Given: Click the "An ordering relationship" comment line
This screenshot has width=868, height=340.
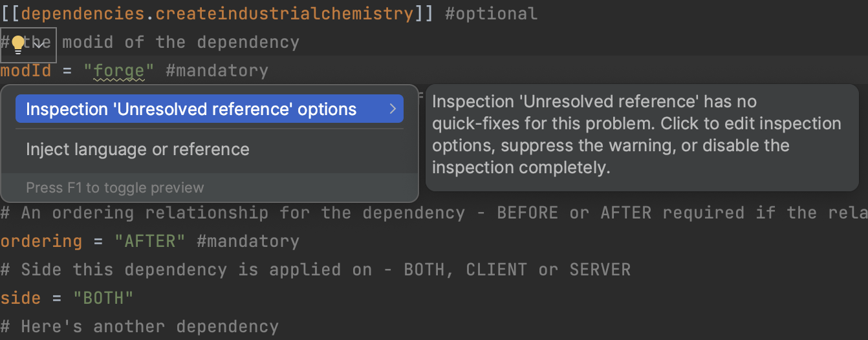Looking at the screenshot, I should (388, 213).
